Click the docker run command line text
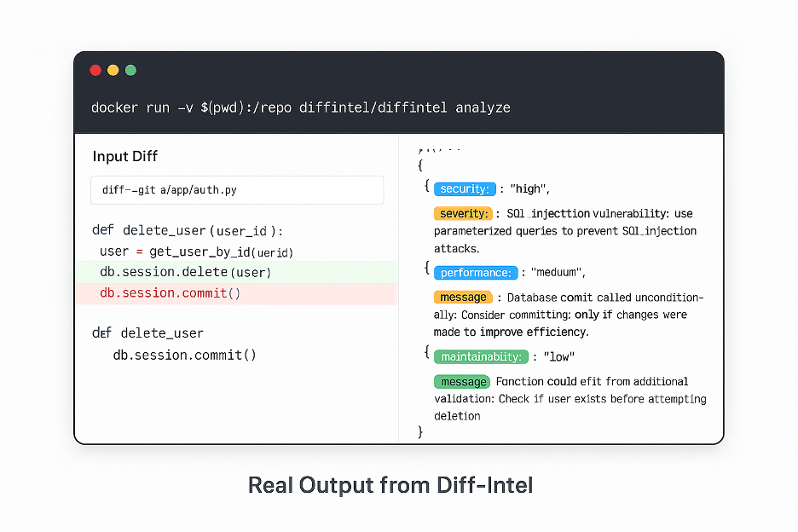The image size is (798, 532). [x=301, y=108]
